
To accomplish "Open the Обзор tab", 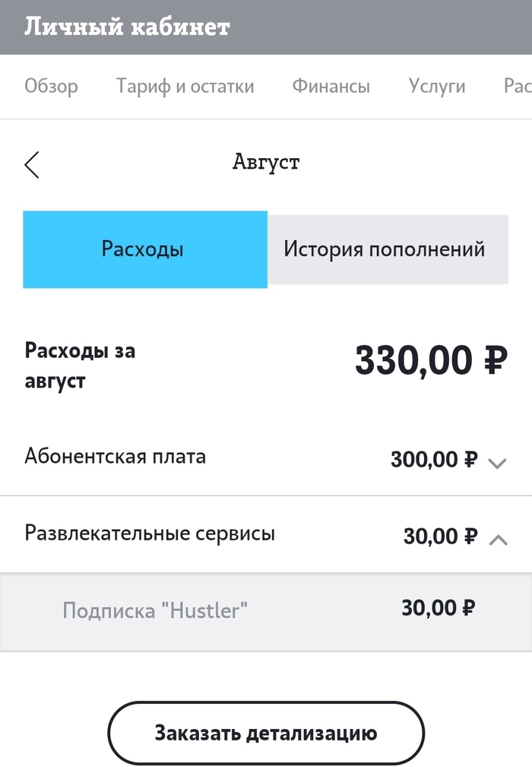I will pyautogui.click(x=51, y=87).
